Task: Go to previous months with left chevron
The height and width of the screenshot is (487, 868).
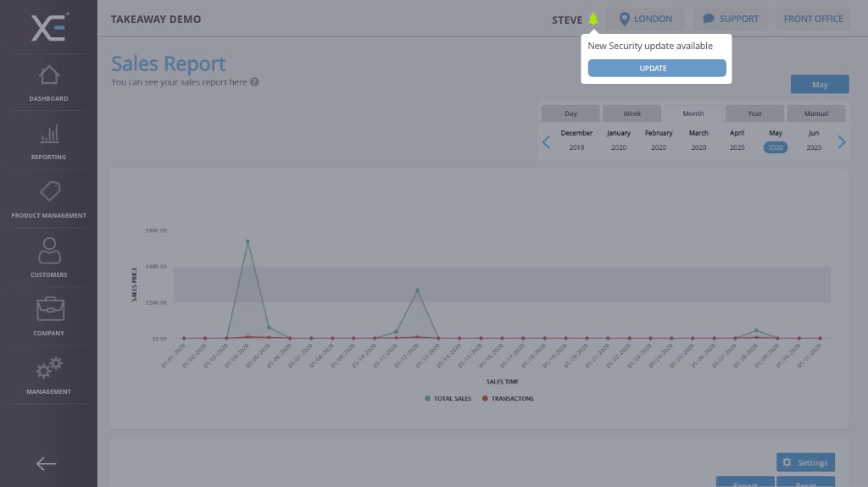Action: (x=546, y=142)
